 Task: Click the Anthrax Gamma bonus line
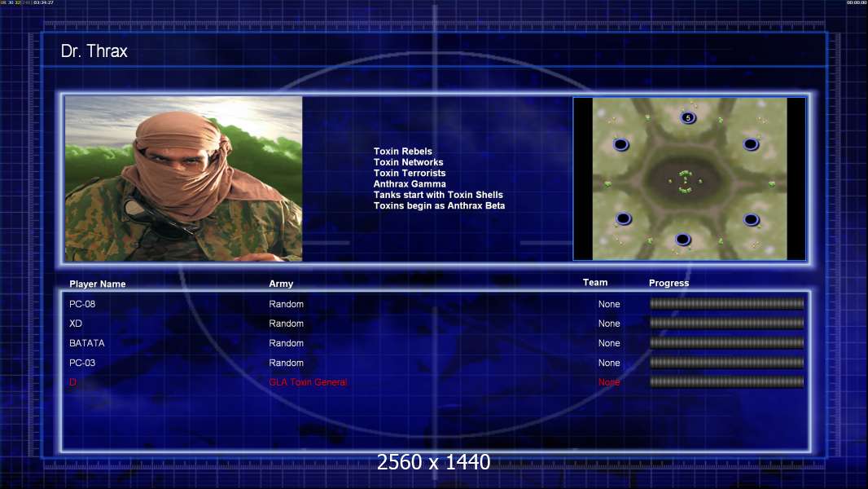pyautogui.click(x=409, y=184)
